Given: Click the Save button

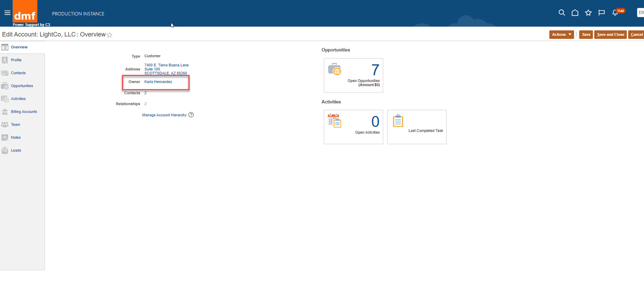Looking at the screenshot, I should [x=586, y=35].
